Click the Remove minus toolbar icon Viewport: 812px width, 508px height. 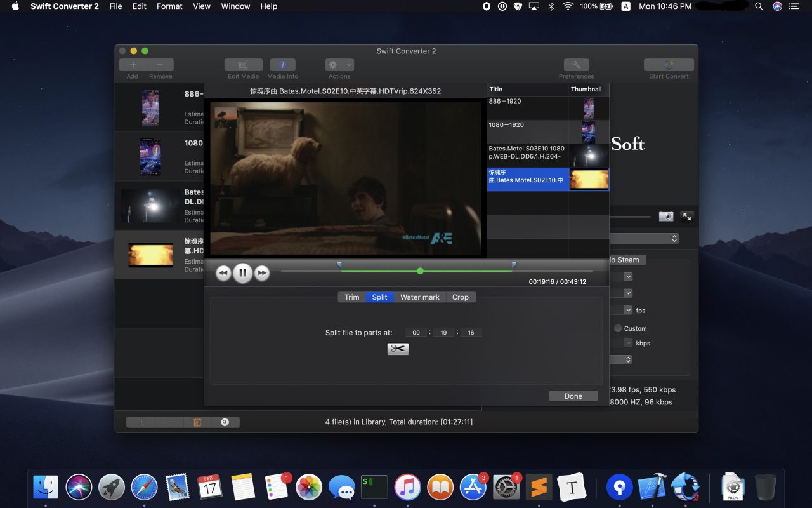point(160,65)
